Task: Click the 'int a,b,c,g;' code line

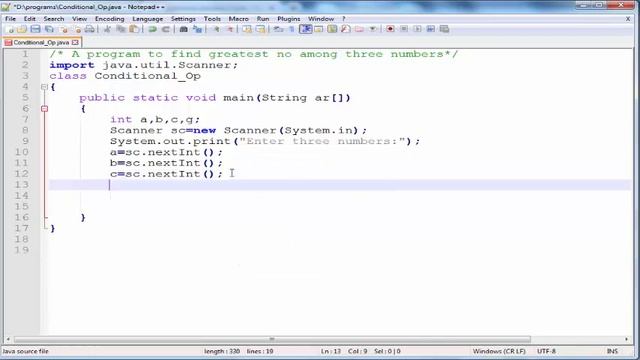Action: click(x=155, y=120)
